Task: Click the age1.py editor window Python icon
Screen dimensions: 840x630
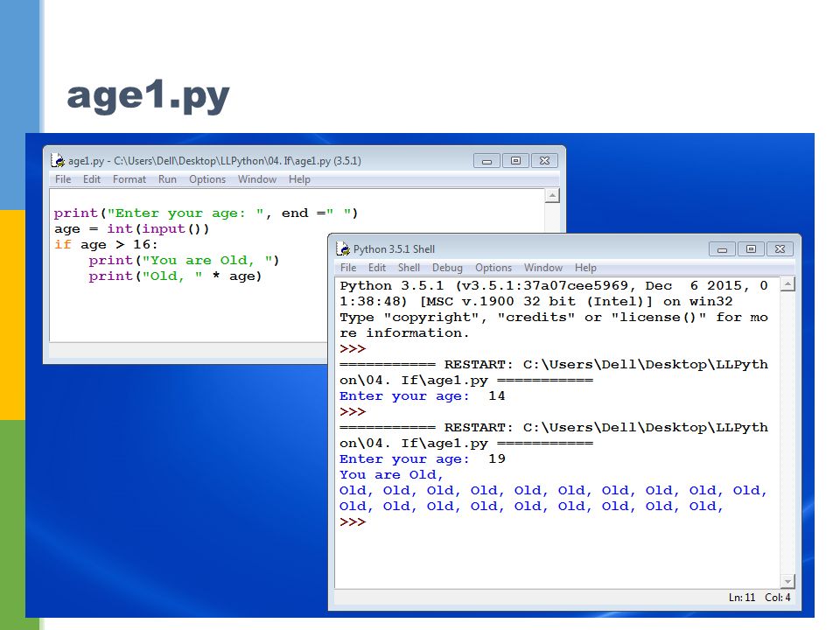Action: coord(58,160)
